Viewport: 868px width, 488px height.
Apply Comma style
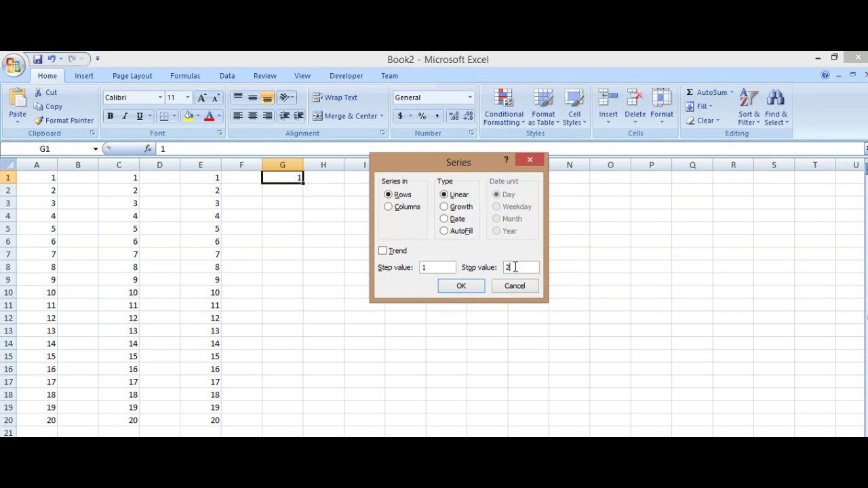pyautogui.click(x=437, y=117)
